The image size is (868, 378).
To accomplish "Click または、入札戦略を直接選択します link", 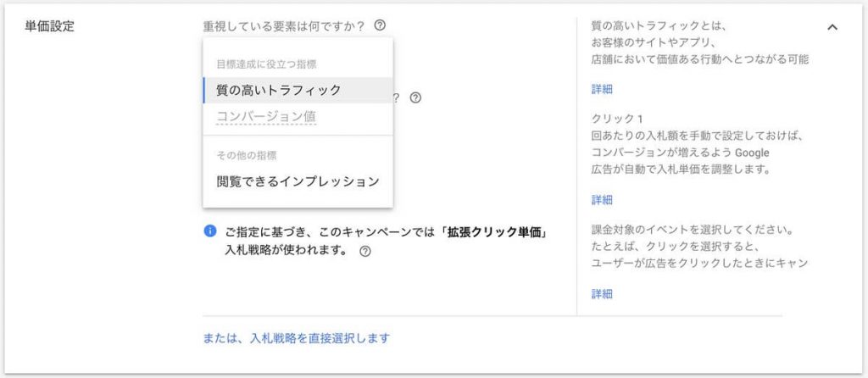I will coord(297,338).
